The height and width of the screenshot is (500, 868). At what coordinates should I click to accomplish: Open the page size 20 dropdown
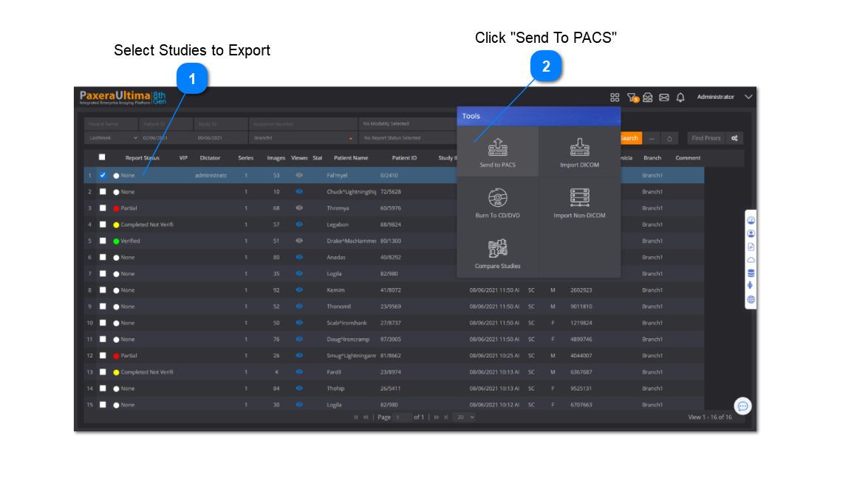tap(465, 417)
